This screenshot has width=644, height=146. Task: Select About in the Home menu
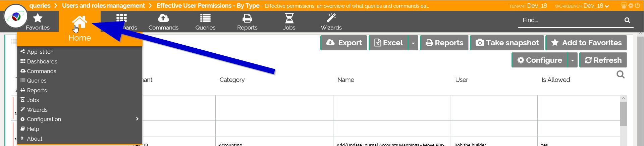tap(35, 139)
